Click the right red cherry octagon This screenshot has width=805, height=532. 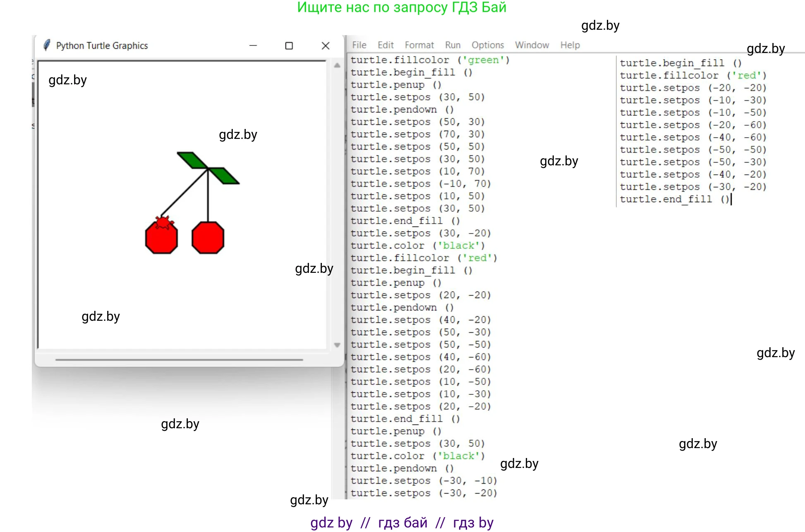pyautogui.click(x=208, y=238)
